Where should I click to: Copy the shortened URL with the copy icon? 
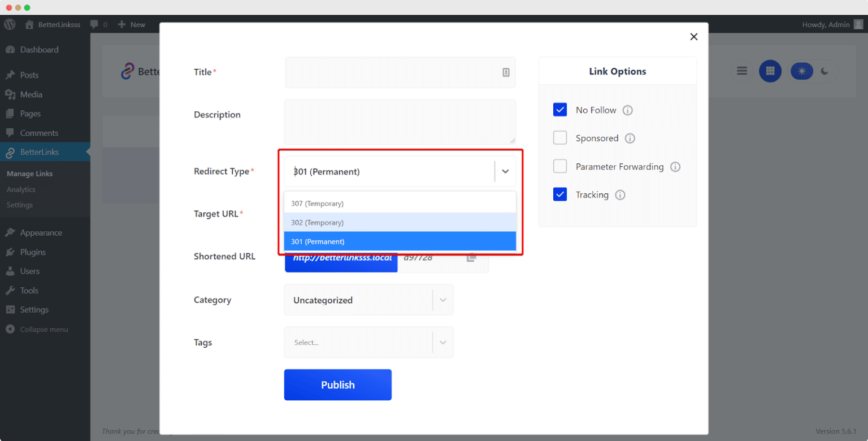[x=471, y=257]
